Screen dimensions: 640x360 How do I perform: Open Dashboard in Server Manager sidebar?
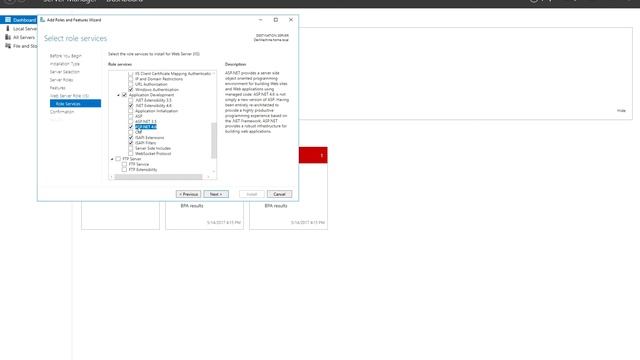click(x=20, y=20)
